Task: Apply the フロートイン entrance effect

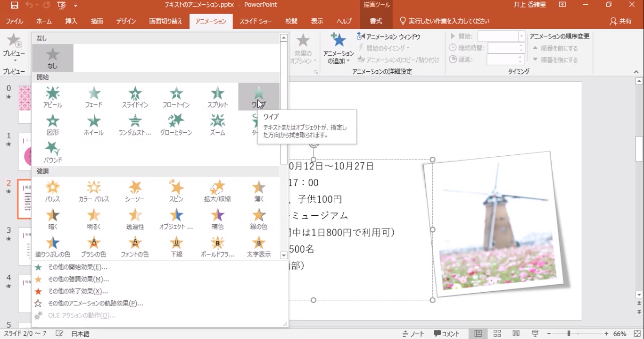Action: pyautogui.click(x=176, y=97)
